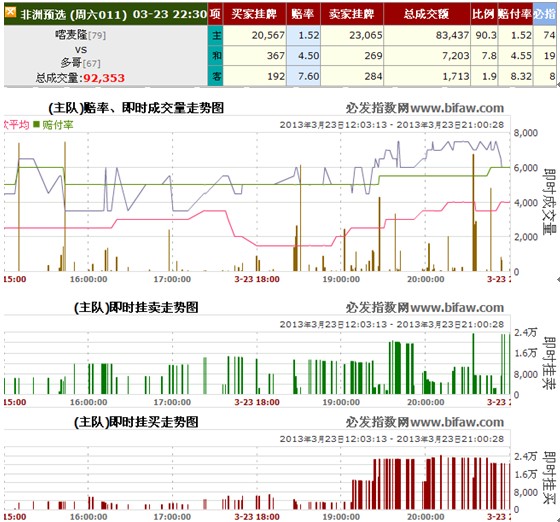Click the 买家挂牌 column header
Image resolution: width=560 pixels, height=522 pixels.
click(254, 14)
